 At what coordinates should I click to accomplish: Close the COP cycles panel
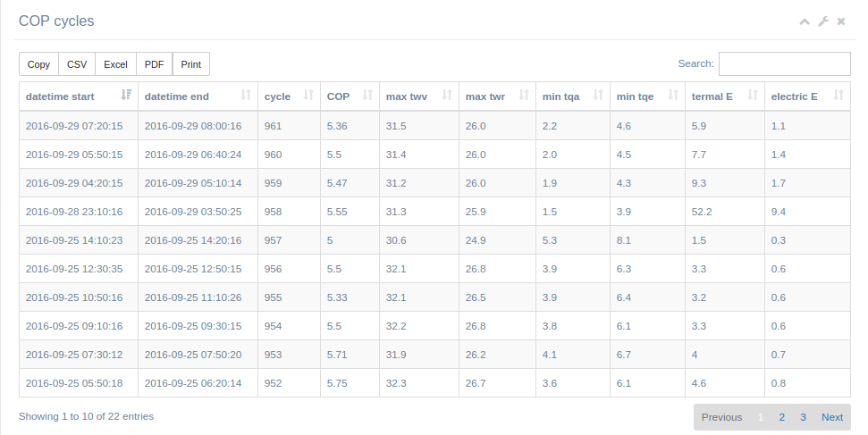pyautogui.click(x=841, y=21)
